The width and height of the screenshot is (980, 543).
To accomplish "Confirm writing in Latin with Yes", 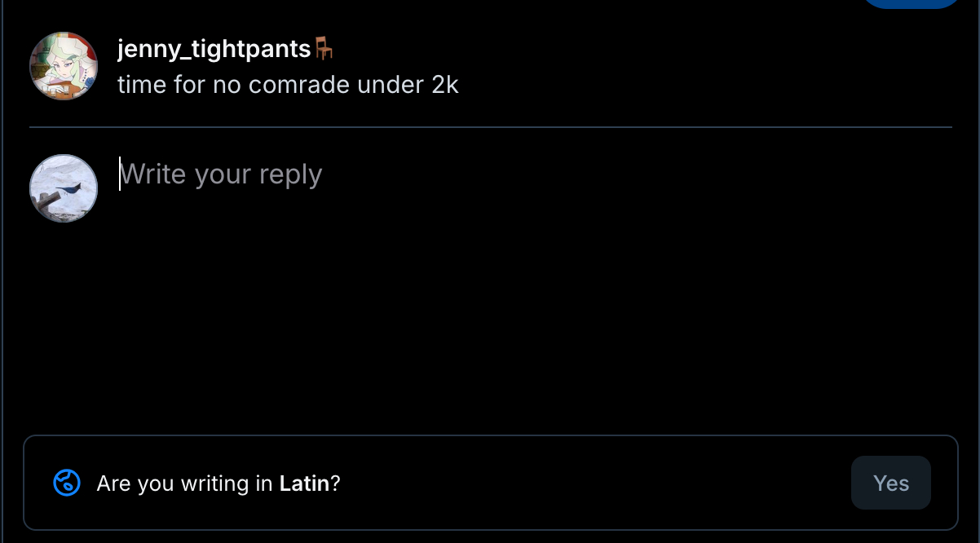I will [890, 483].
